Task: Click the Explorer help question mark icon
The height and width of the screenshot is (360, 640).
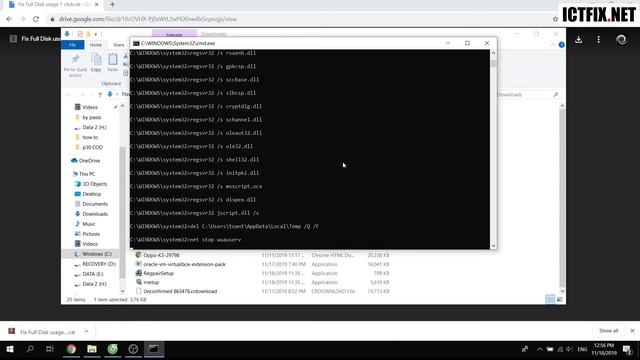Action: coord(562,44)
